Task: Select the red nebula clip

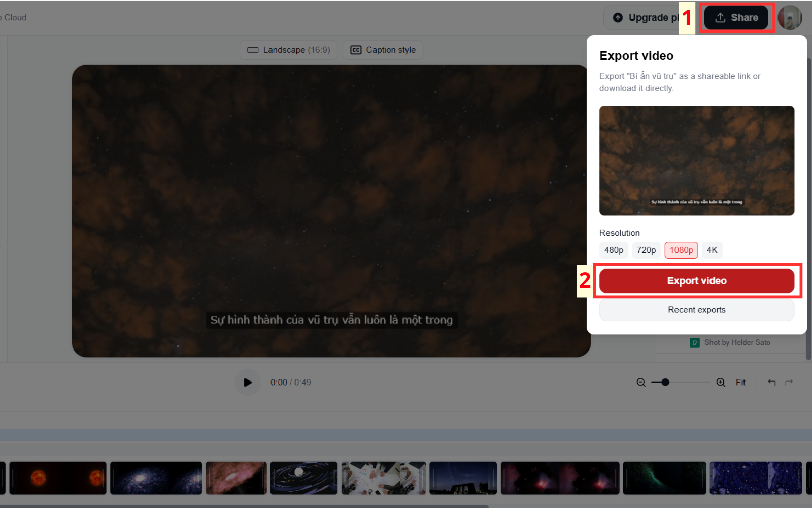Action: [x=560, y=478]
